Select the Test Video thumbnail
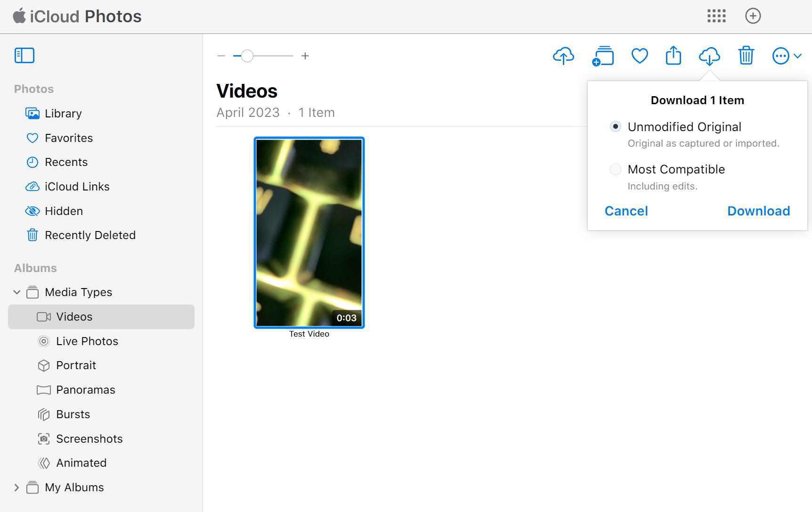 pyautogui.click(x=309, y=232)
